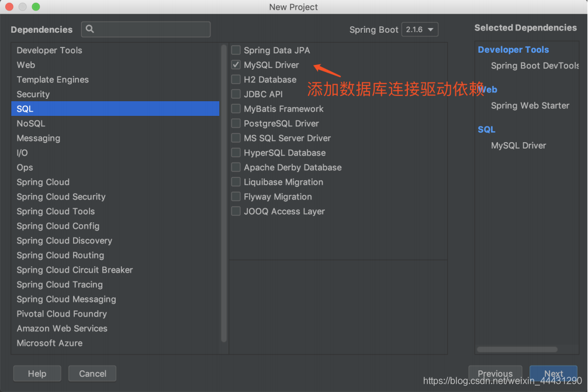Click the Next button
The width and height of the screenshot is (588, 392).
click(x=553, y=373)
